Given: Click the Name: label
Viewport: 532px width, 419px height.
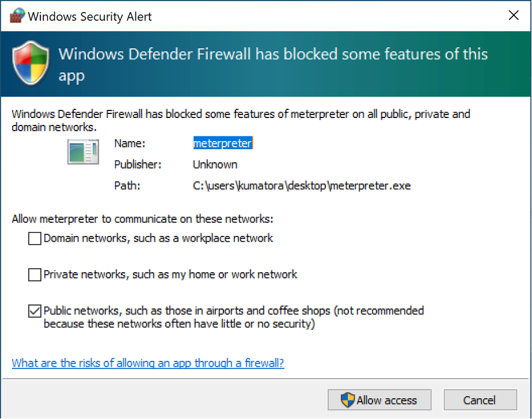Looking at the screenshot, I should coord(130,143).
